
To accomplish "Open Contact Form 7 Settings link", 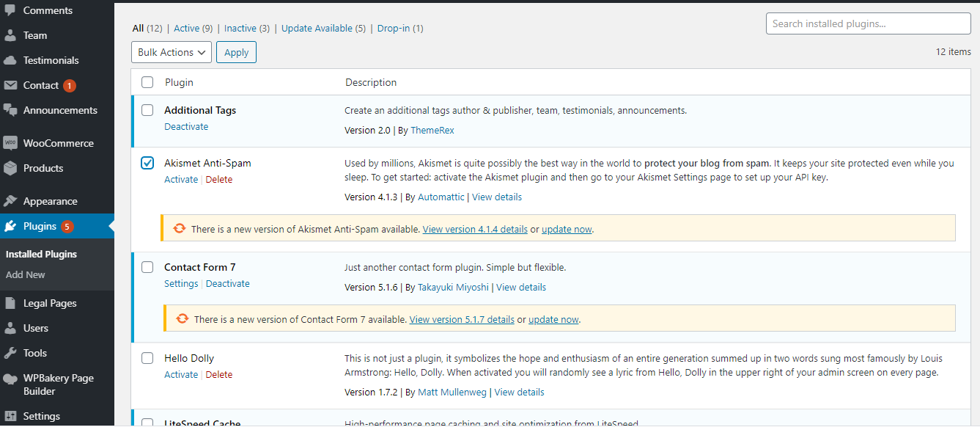I will pyautogui.click(x=181, y=283).
